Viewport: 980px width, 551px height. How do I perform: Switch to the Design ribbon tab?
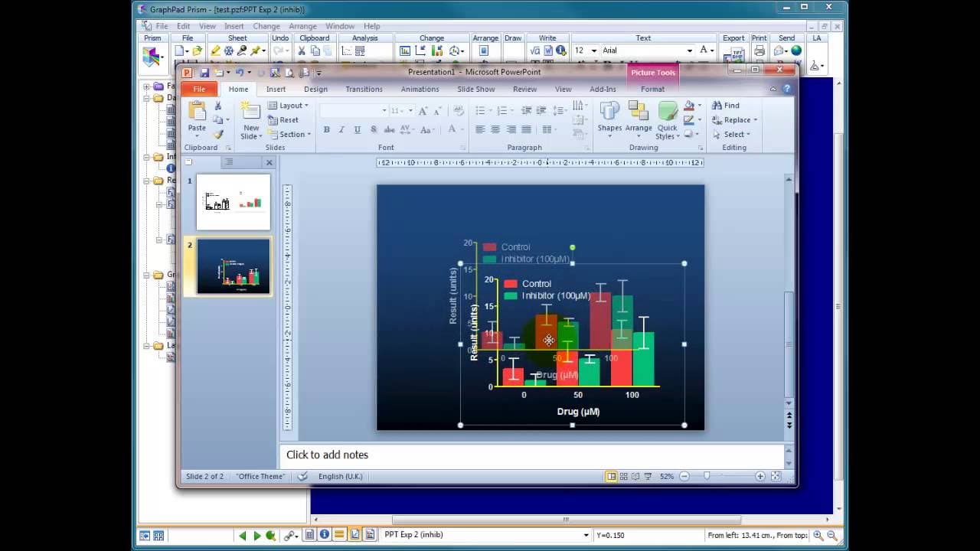(315, 89)
